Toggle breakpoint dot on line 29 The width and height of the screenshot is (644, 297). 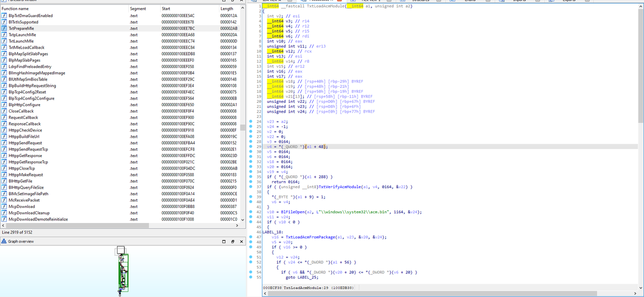[x=251, y=146]
